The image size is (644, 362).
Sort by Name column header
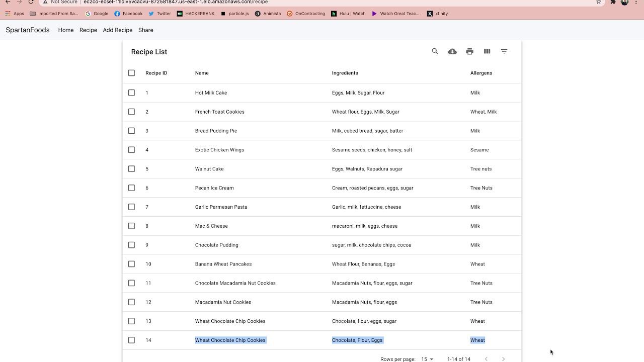(202, 73)
